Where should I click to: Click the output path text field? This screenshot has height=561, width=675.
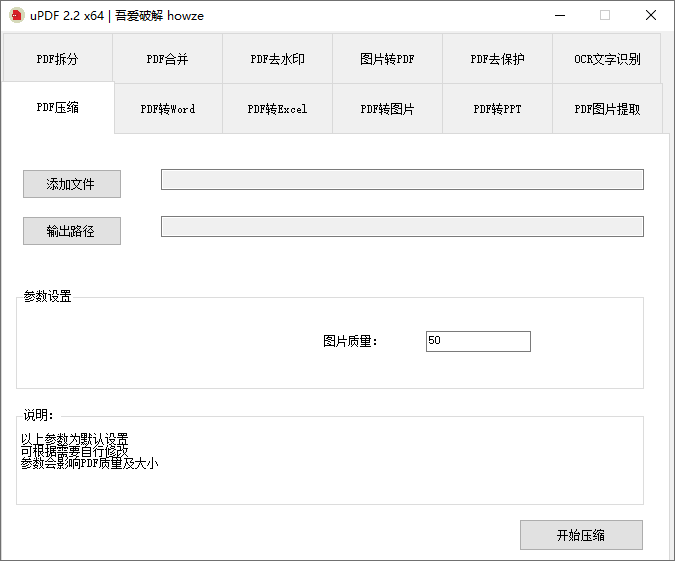click(402, 226)
